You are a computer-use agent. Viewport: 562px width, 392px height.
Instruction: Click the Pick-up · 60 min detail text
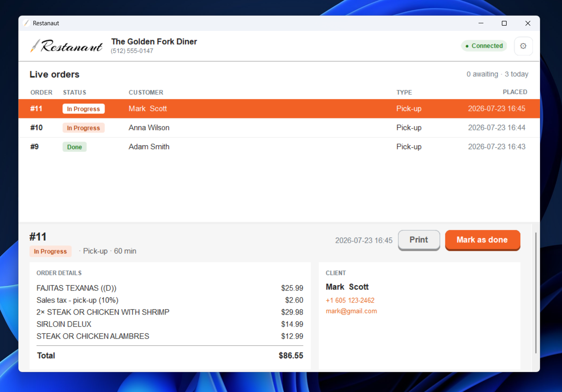click(110, 251)
